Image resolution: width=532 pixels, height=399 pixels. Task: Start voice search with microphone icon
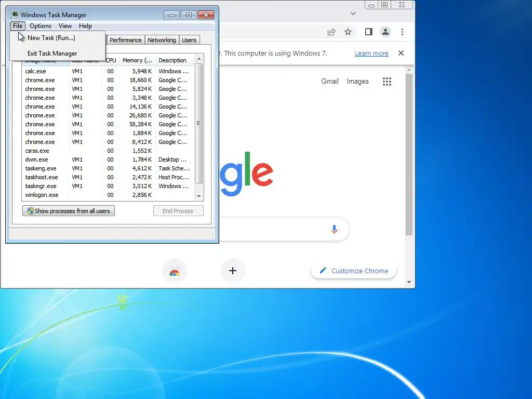click(x=334, y=229)
